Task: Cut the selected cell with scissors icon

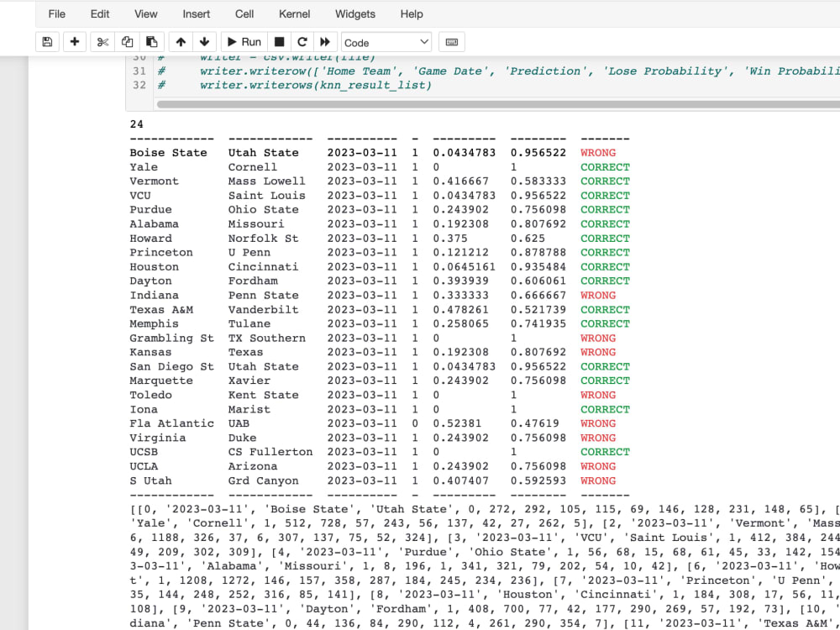Action: [x=102, y=41]
